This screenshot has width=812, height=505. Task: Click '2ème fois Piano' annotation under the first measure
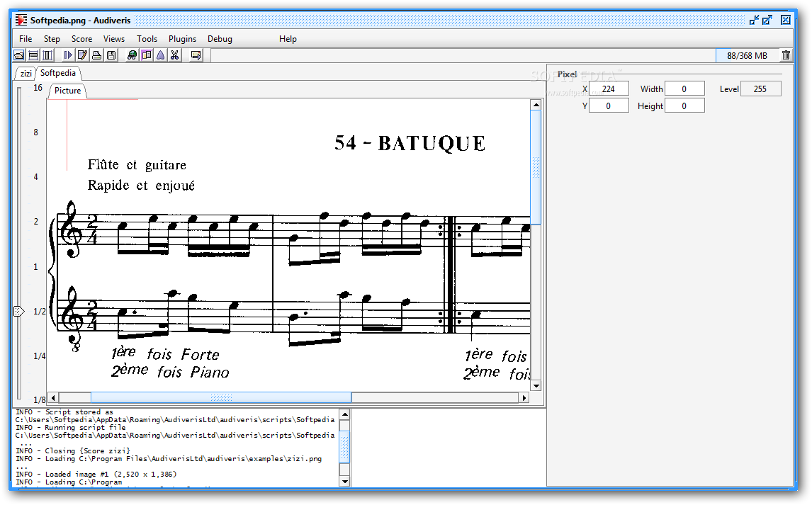(x=170, y=372)
